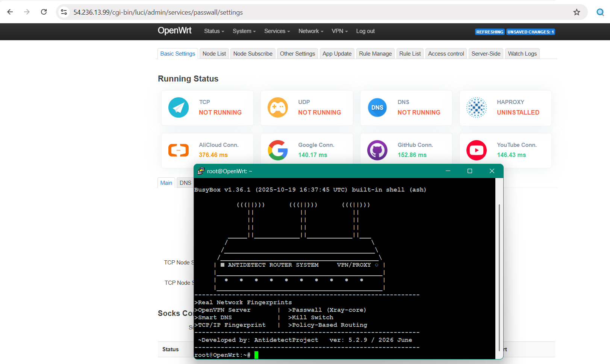Click the UDP gamepad status icon

[278, 107]
